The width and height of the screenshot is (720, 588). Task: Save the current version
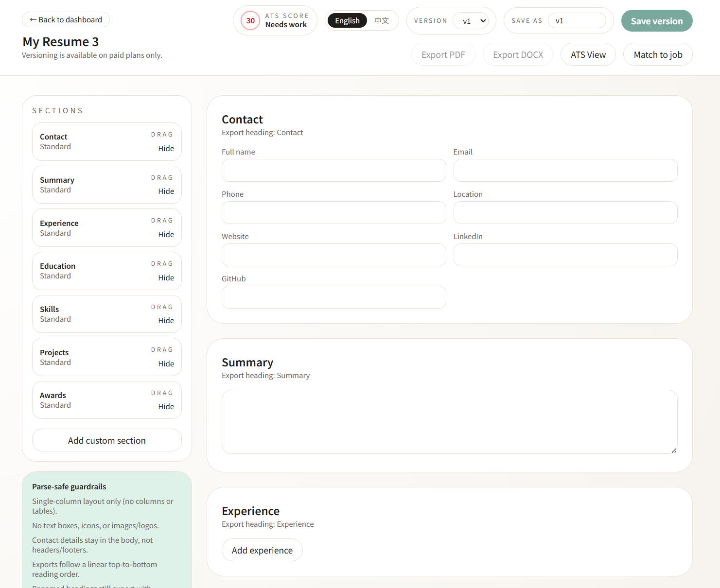(x=657, y=21)
